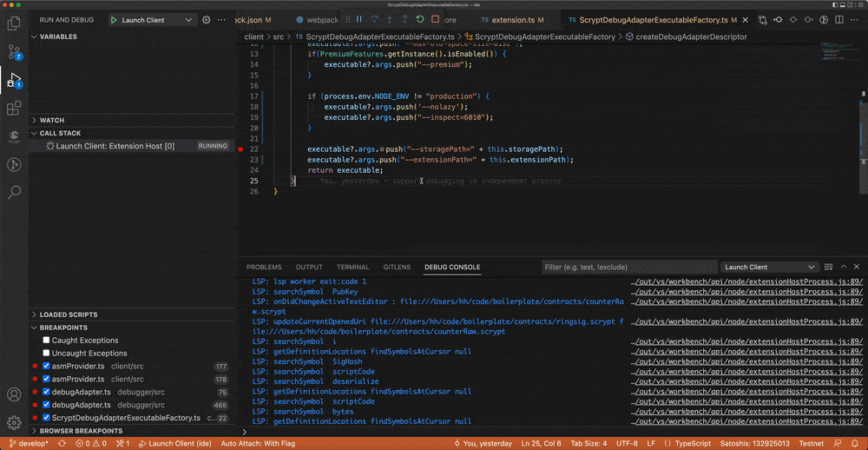
Task: Maximize the bottom panel
Action: tap(843, 267)
